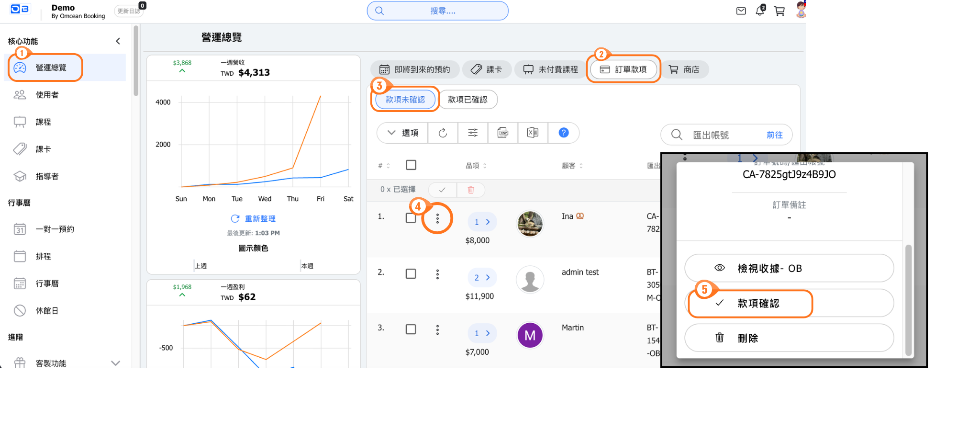
Task: Collapse the 核心功能 sidebar with arrow
Action: [x=118, y=41]
